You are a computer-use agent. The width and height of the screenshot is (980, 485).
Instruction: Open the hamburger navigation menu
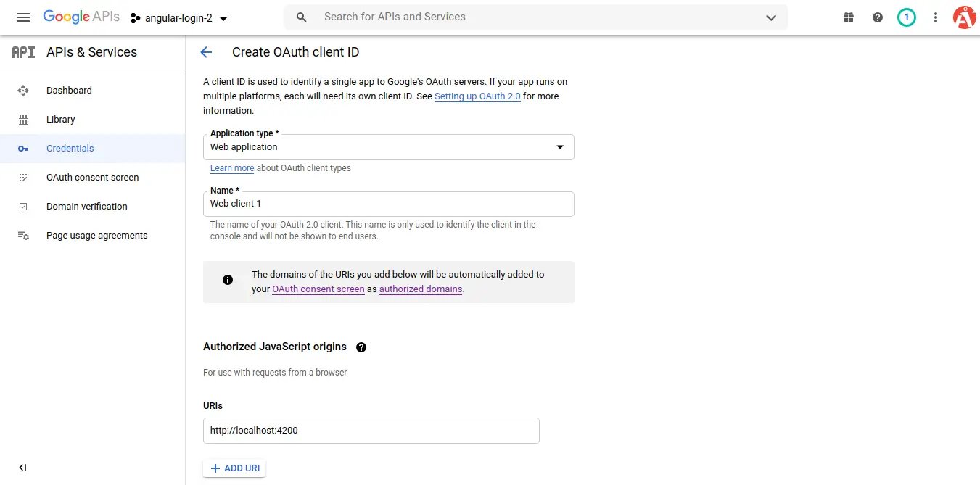tap(23, 17)
